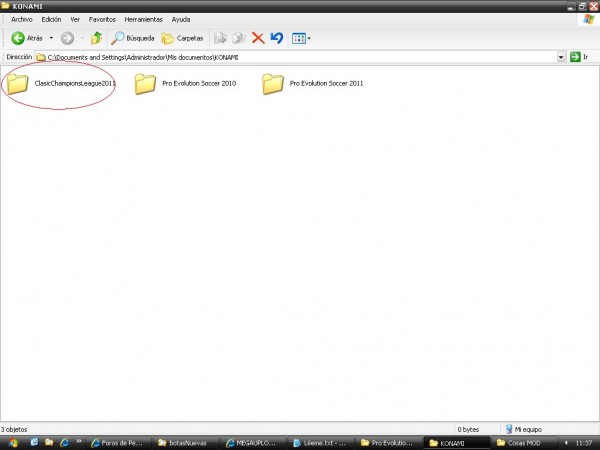Restore down the KONAMI window
This screenshot has height=450, width=600.
click(x=582, y=7)
